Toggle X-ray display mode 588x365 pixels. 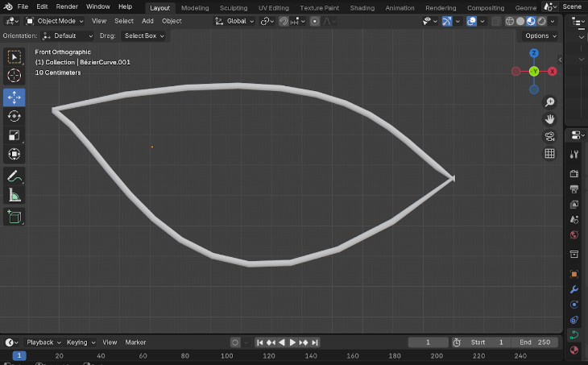point(497,21)
